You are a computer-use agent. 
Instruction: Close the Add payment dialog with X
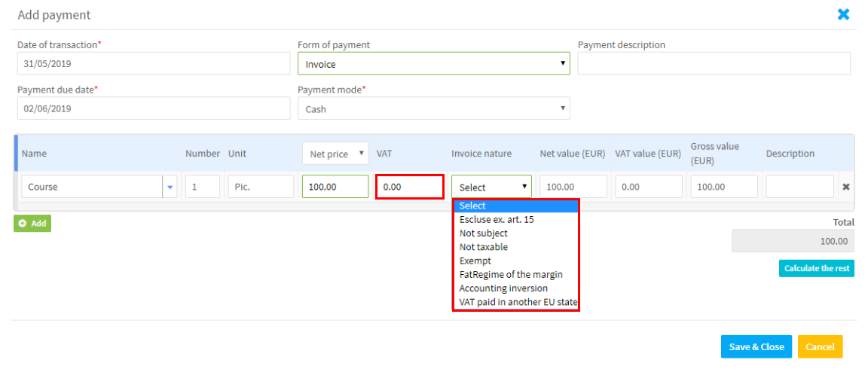click(x=843, y=14)
